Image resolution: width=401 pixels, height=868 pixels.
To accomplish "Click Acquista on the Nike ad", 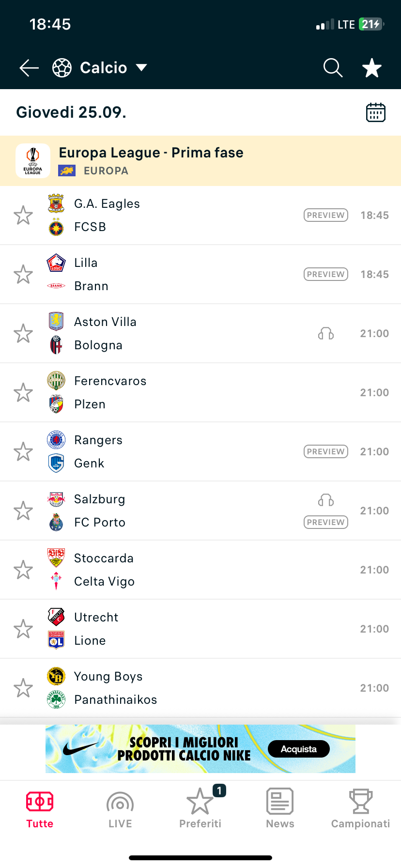I will (299, 749).
